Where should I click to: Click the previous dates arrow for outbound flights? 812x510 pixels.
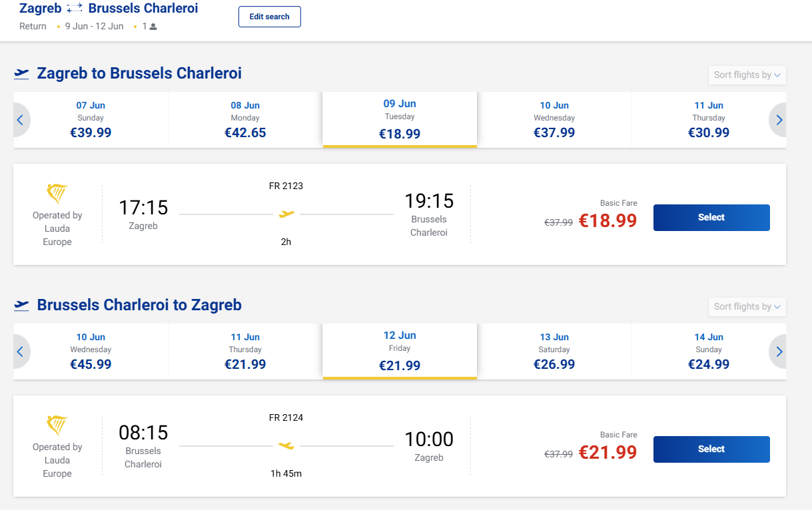[20, 121]
